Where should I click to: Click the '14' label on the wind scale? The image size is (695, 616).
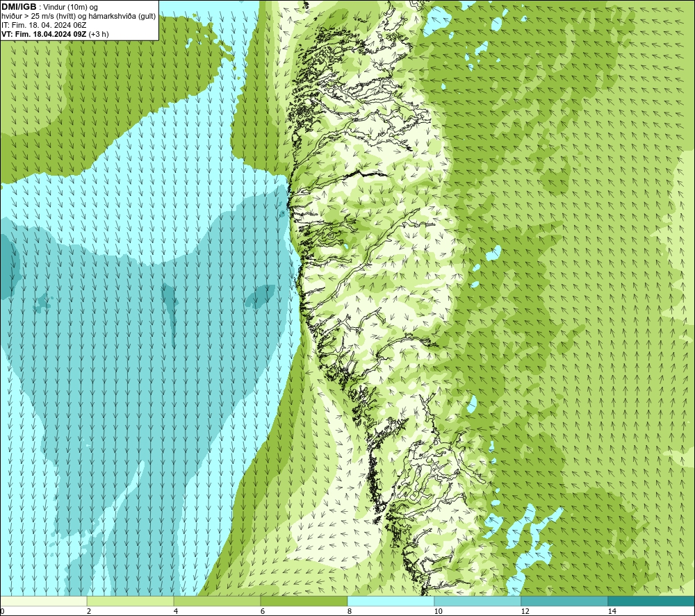(x=612, y=612)
